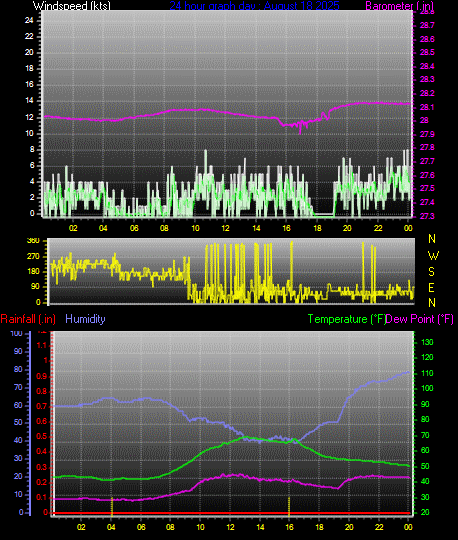
Task: Click the "W" compass direction label
Action: [433, 256]
